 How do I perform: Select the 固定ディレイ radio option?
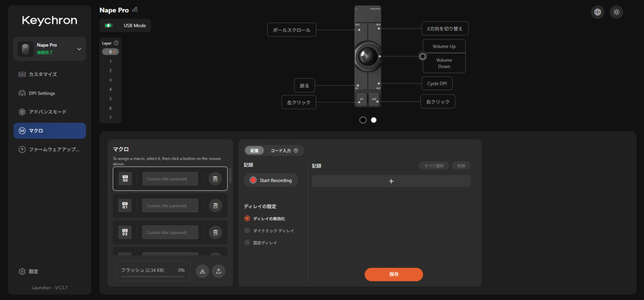(247, 243)
